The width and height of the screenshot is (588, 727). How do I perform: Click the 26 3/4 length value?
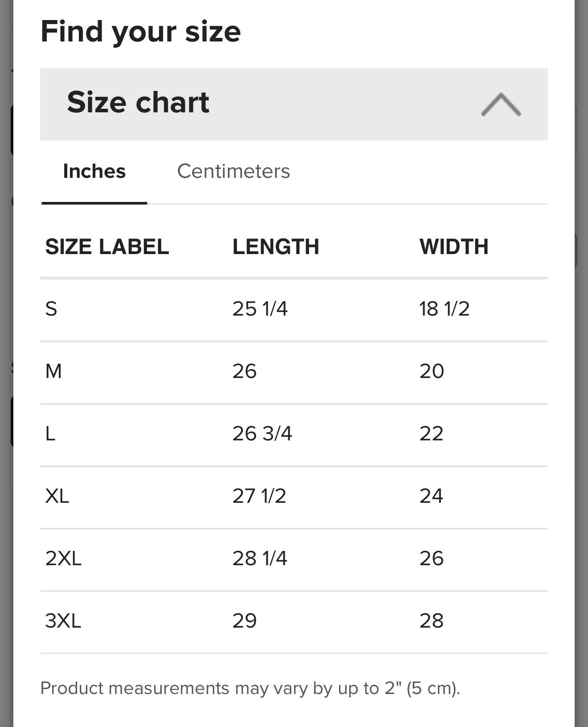pos(262,433)
